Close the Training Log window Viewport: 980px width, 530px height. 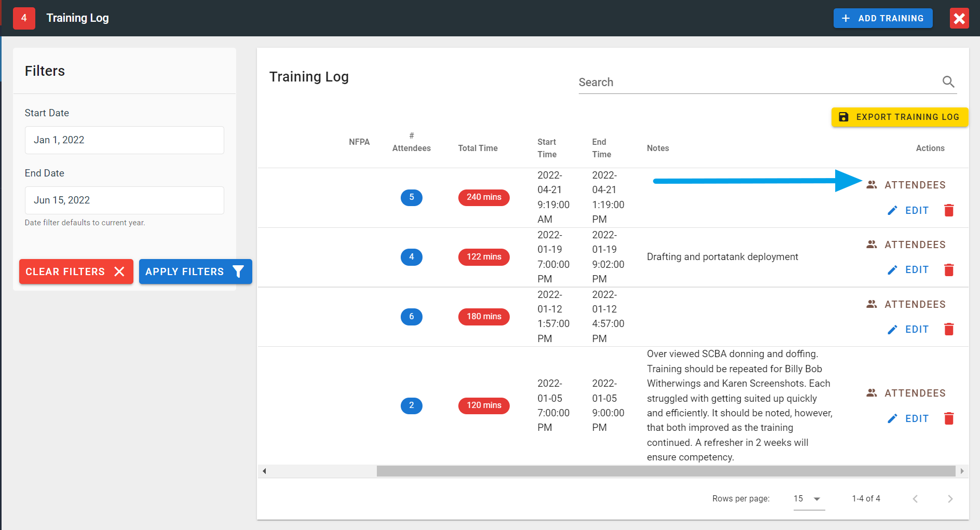[959, 19]
